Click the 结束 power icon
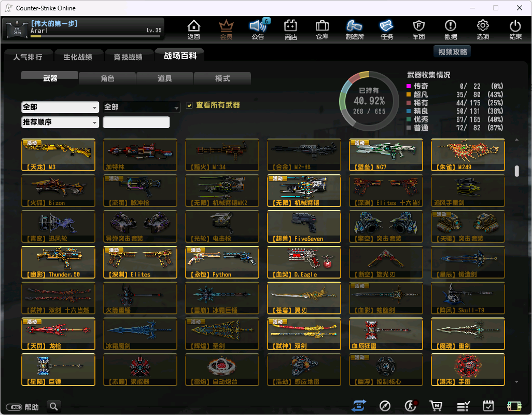Image resolution: width=532 pixels, height=415 pixels. tap(515, 30)
